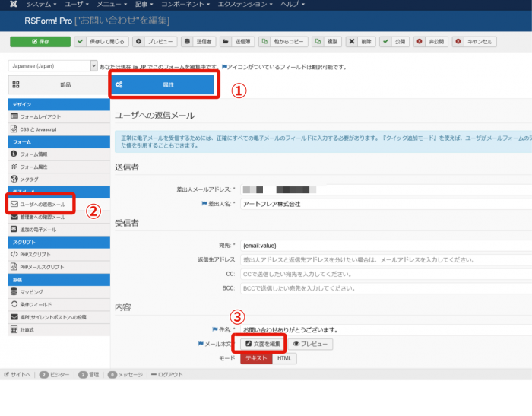Select ユーザへの返信メール in sidebar
The height and width of the screenshot is (416, 532).
point(59,204)
